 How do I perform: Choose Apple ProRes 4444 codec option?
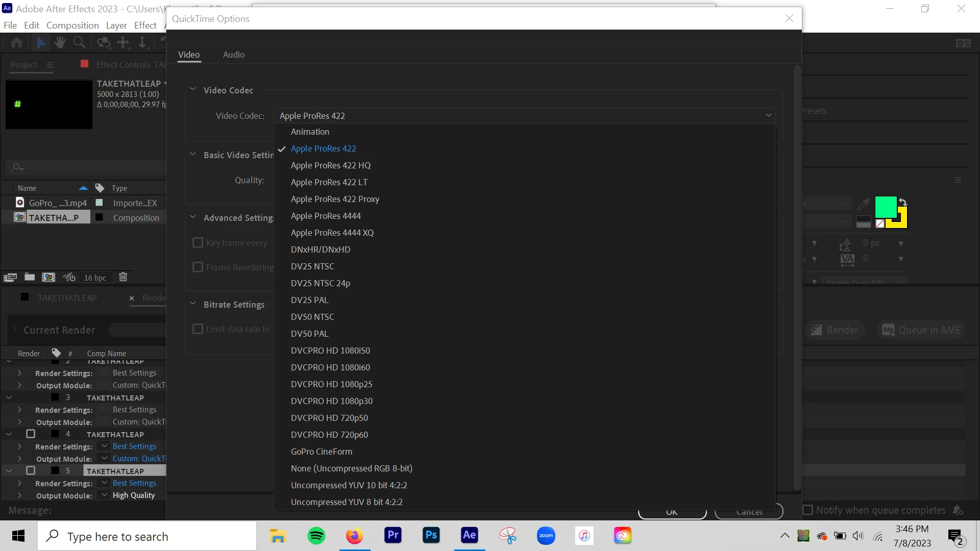point(326,216)
